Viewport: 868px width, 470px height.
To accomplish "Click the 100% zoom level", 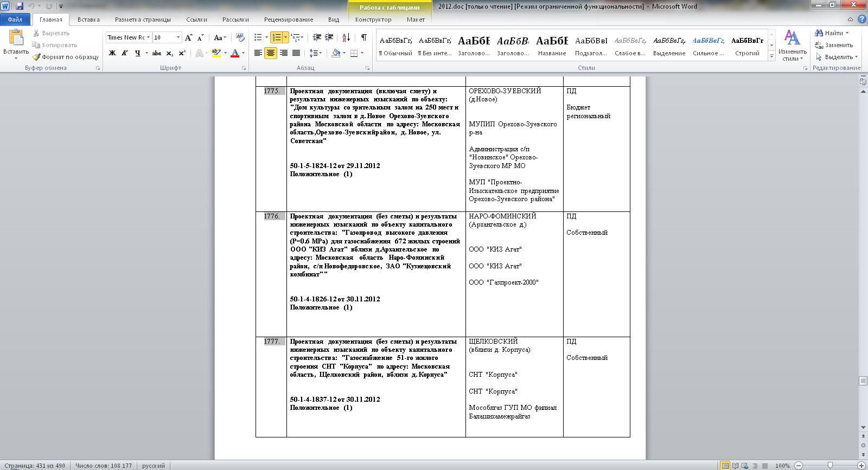I will pos(782,466).
